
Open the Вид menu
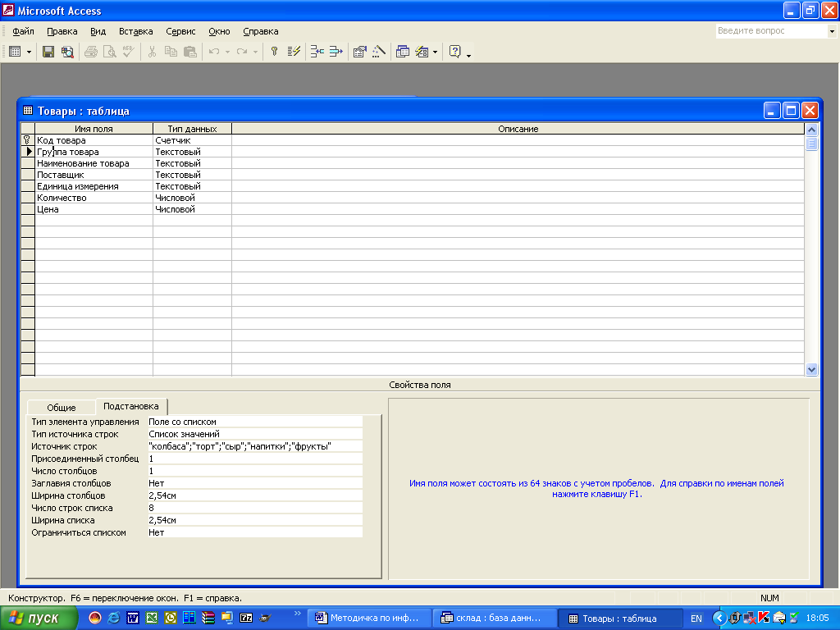coord(98,31)
